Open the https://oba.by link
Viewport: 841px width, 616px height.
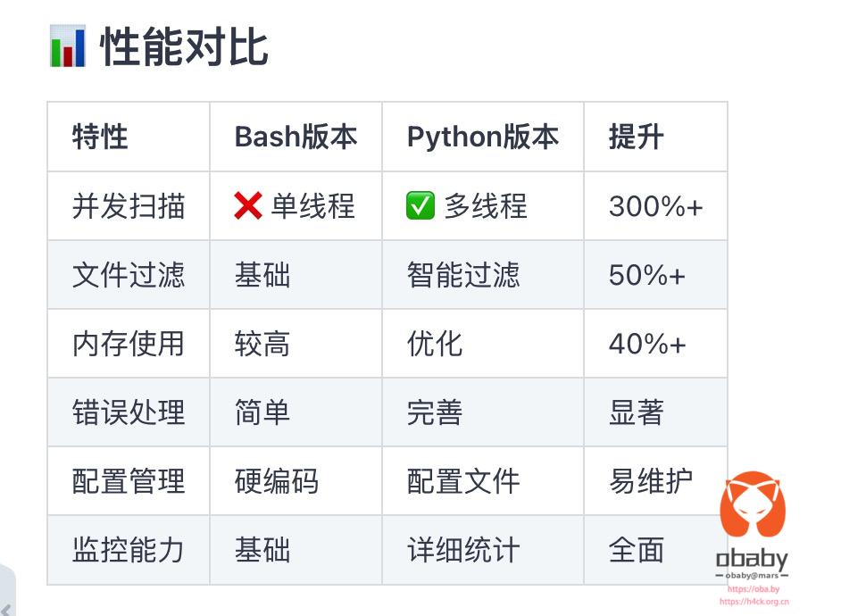pos(753,588)
